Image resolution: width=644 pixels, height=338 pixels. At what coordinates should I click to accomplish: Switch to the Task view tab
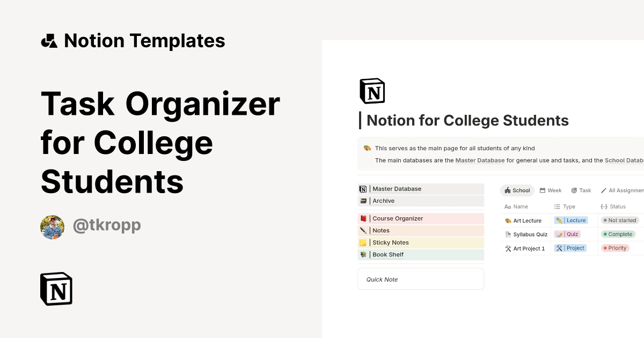pyautogui.click(x=581, y=190)
